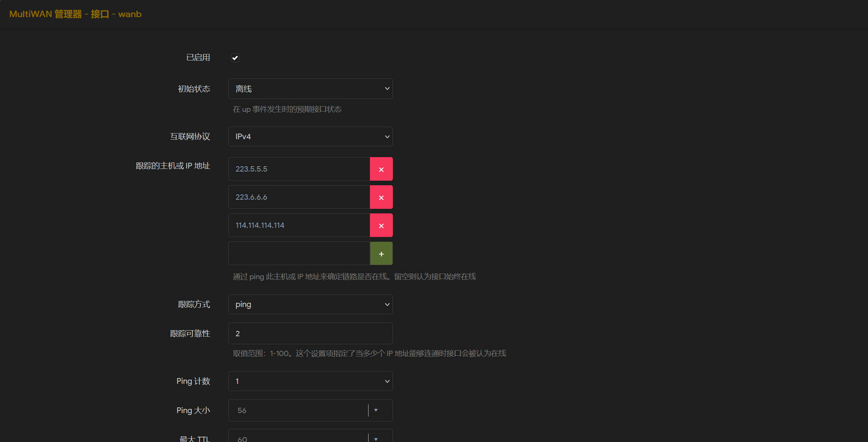Click the empty new tracking host field

pyautogui.click(x=299, y=254)
